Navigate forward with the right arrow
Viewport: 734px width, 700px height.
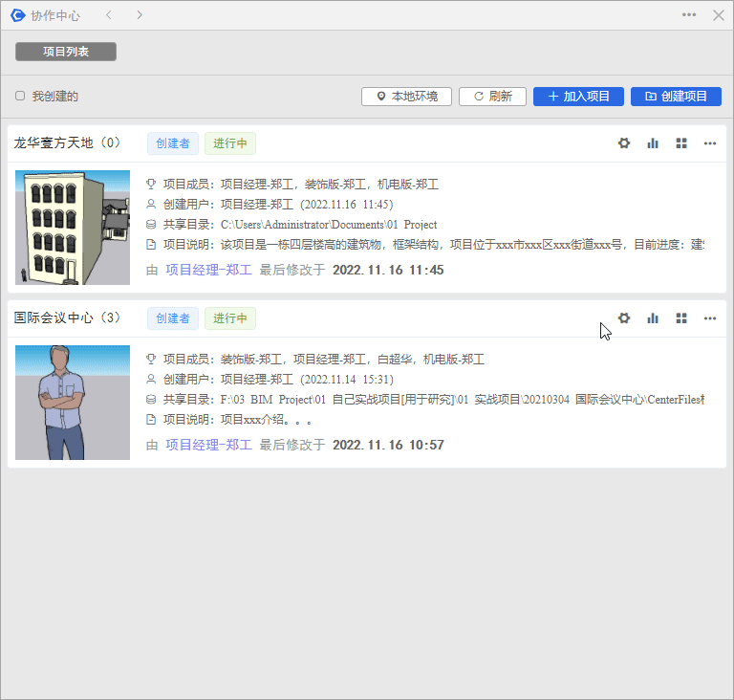tap(140, 15)
